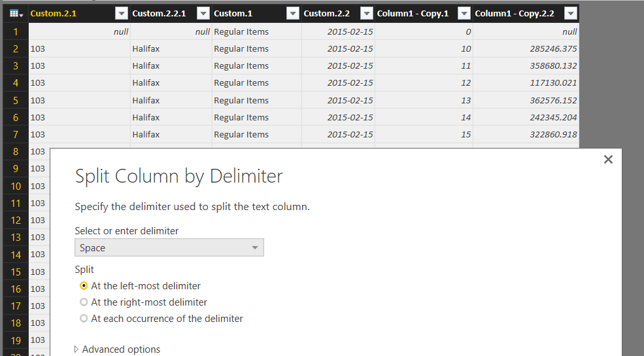Open the Column1 - Copy.1 filter arrow

click(464, 14)
